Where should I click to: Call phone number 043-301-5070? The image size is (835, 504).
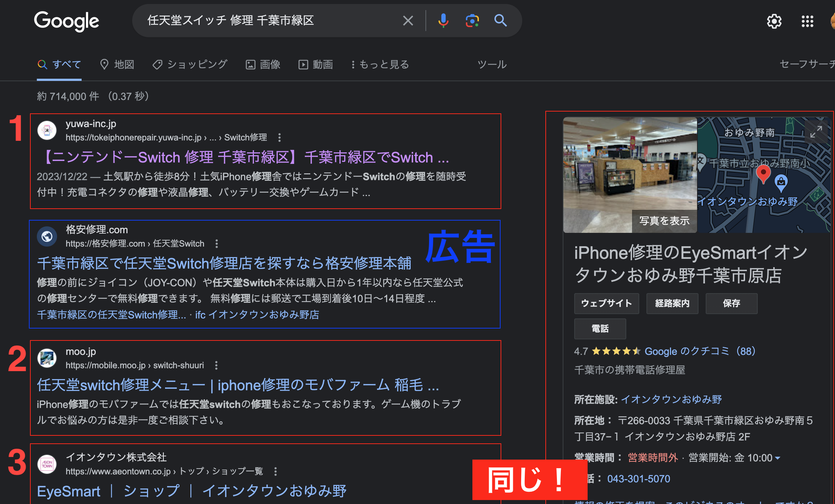click(x=639, y=479)
